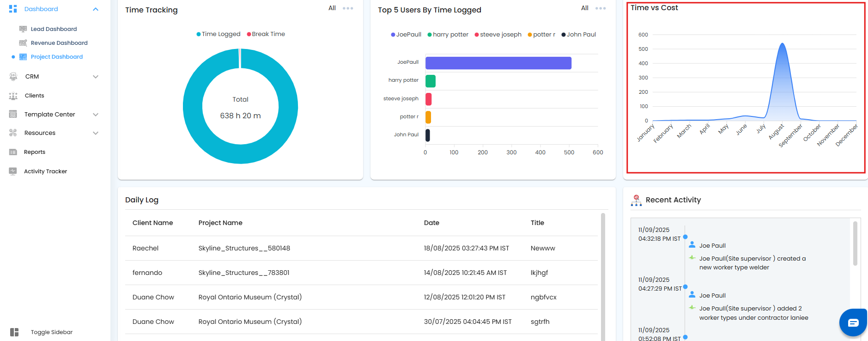Open Revenue Dashboard from sidebar
This screenshot has width=868, height=341.
coord(59,43)
